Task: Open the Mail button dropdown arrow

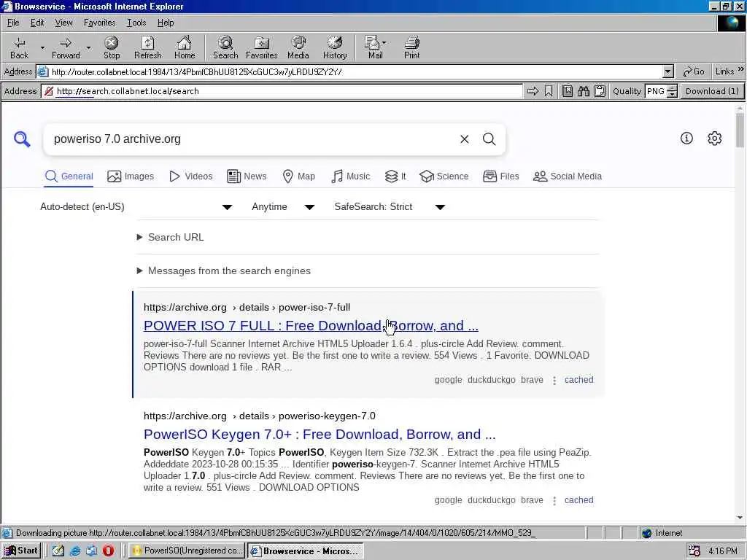Action: [x=384, y=42]
